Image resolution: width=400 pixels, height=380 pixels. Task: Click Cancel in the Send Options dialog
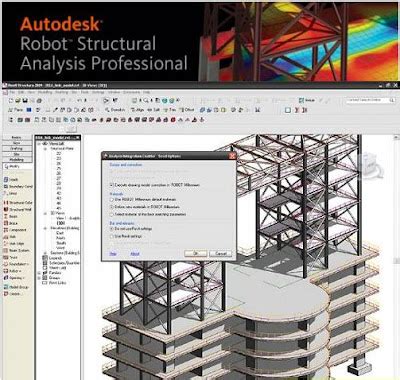click(220, 254)
